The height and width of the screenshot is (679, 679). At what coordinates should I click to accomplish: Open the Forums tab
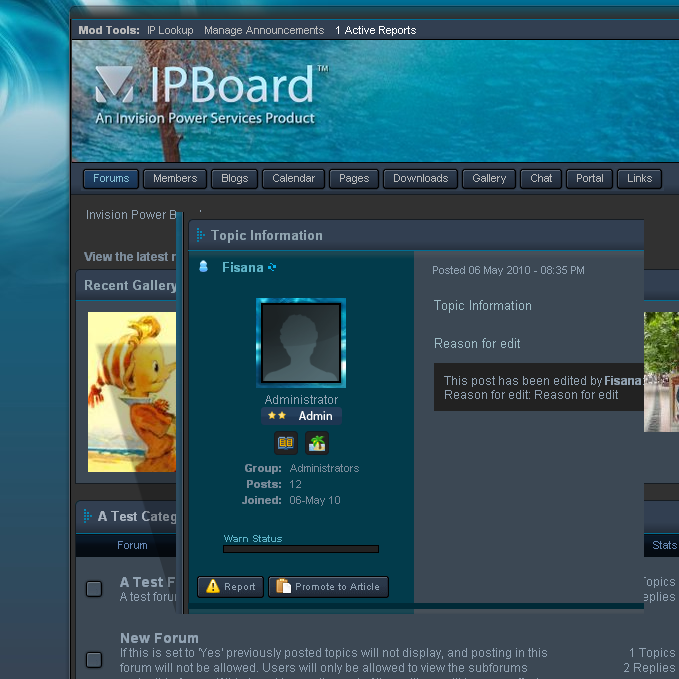point(111,178)
